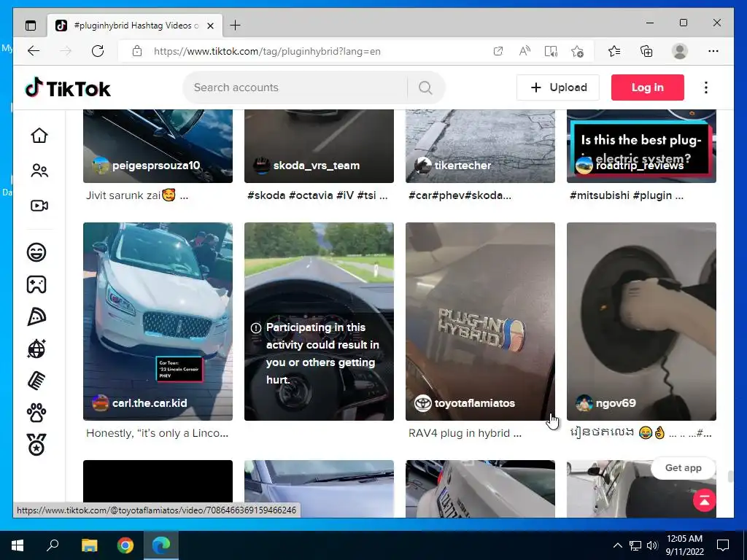Select the Sports medal category icon
The image size is (747, 560).
pos(36,446)
